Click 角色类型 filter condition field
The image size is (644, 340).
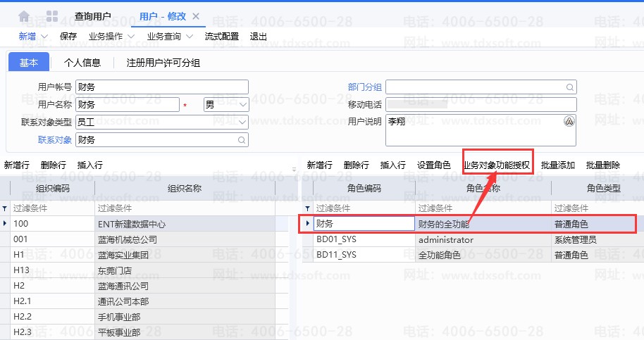click(x=597, y=208)
